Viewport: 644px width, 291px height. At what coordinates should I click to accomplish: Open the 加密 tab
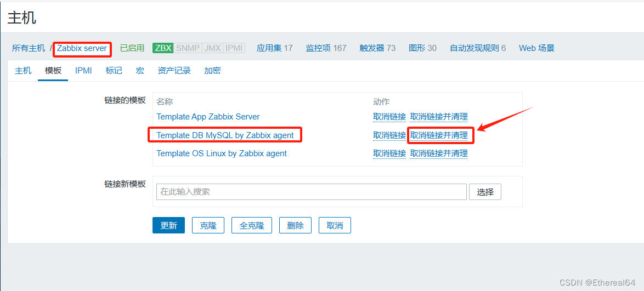[x=212, y=71]
